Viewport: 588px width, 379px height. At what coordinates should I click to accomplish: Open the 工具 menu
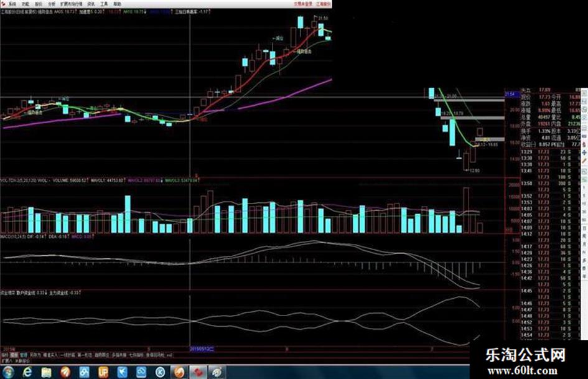tap(105, 4)
